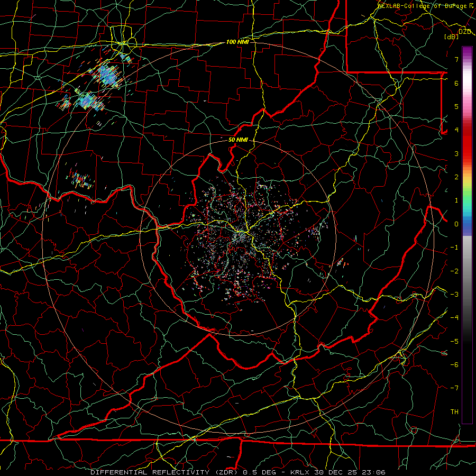
Task: Click "(ZDR)" in the bottom caption
Action: click(226, 472)
